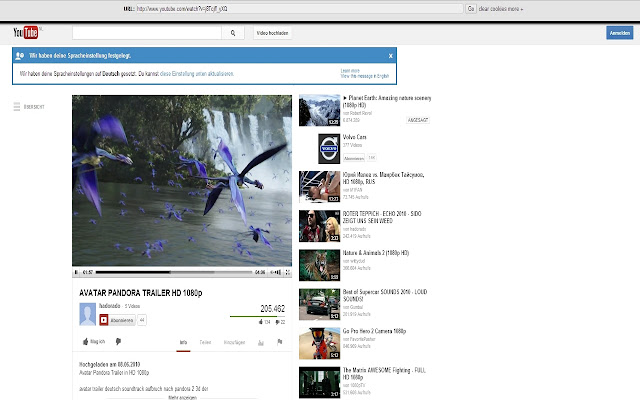
Task: Click the 'Nature & Animals 2 (1080p HD)' title
Action: tap(376, 253)
